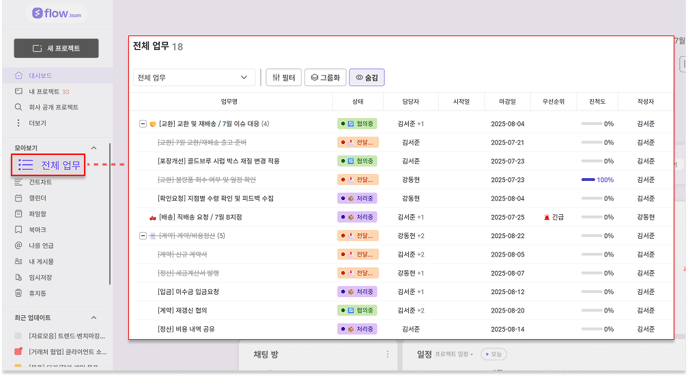
Task: Collapse the [교환] 교환 및 재배송 task group
Action: pyautogui.click(x=143, y=124)
